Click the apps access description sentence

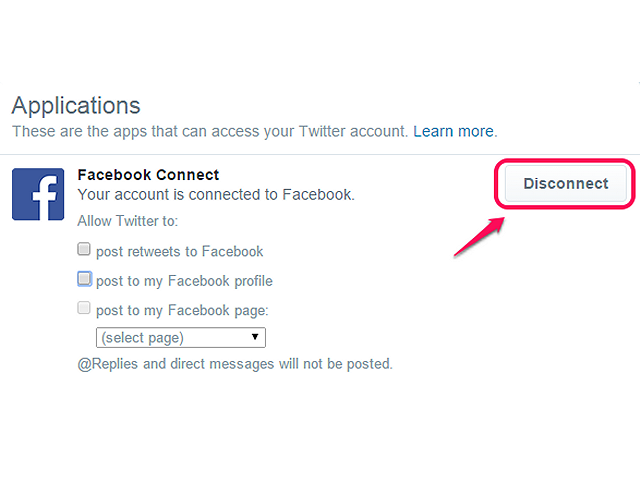[210, 131]
